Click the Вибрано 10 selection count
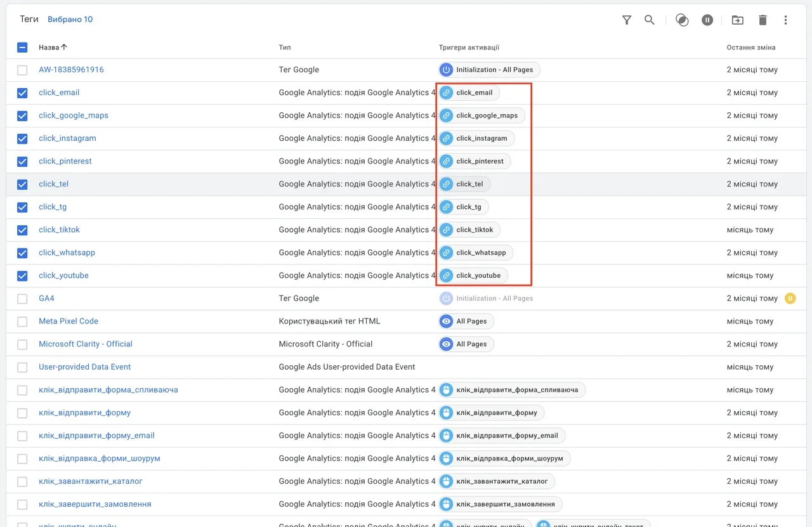The height and width of the screenshot is (527, 812). [70, 19]
